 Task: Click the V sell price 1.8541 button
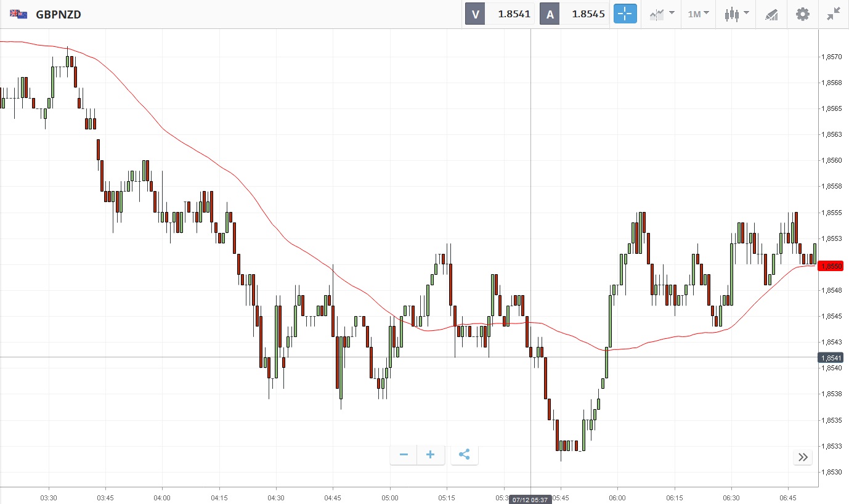[499, 14]
